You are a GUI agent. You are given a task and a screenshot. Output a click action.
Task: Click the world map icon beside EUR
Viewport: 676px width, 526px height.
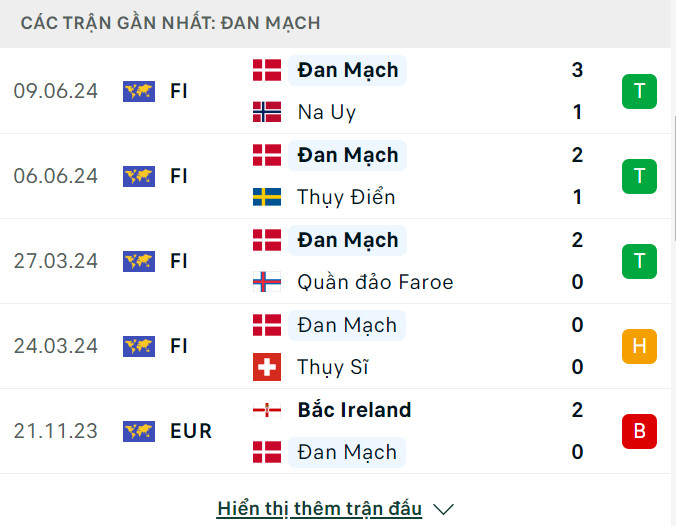[x=139, y=431]
